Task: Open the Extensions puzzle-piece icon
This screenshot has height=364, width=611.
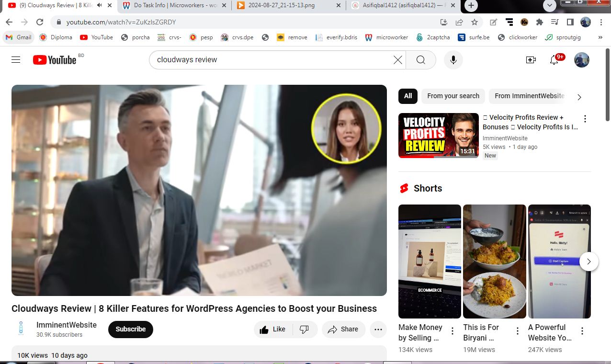Action: [540, 22]
